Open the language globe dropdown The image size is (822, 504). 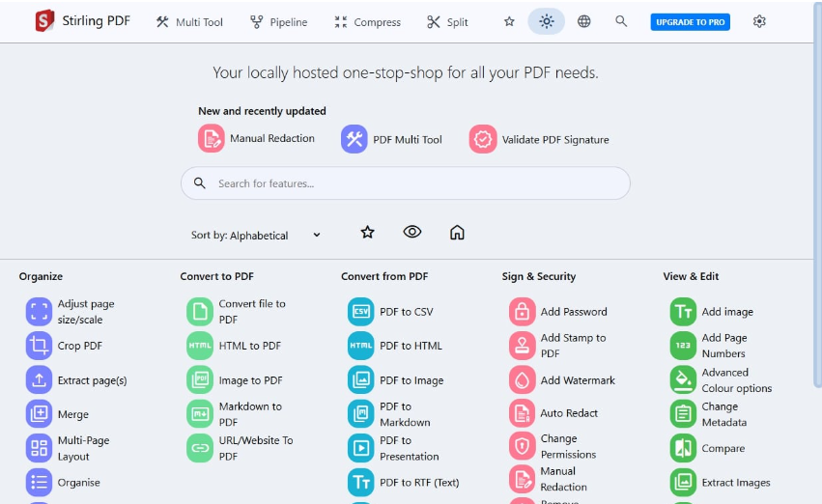tap(583, 21)
